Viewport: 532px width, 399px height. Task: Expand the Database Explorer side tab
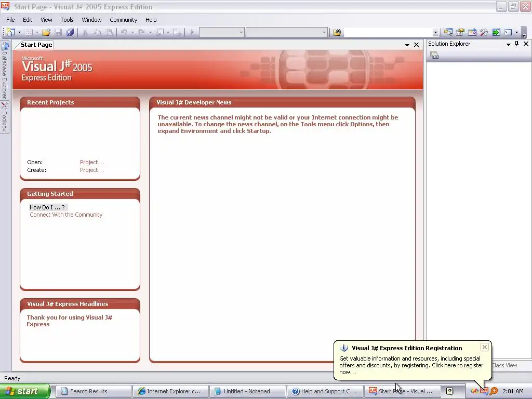coord(5,70)
